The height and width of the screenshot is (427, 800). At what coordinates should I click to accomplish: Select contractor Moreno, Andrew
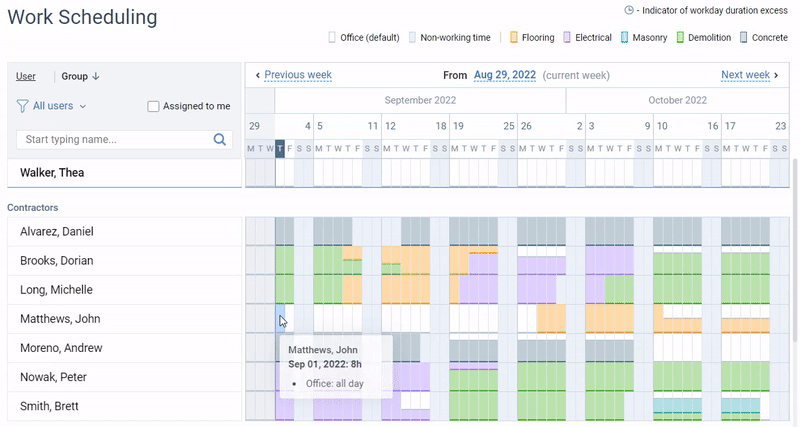[x=124, y=348]
